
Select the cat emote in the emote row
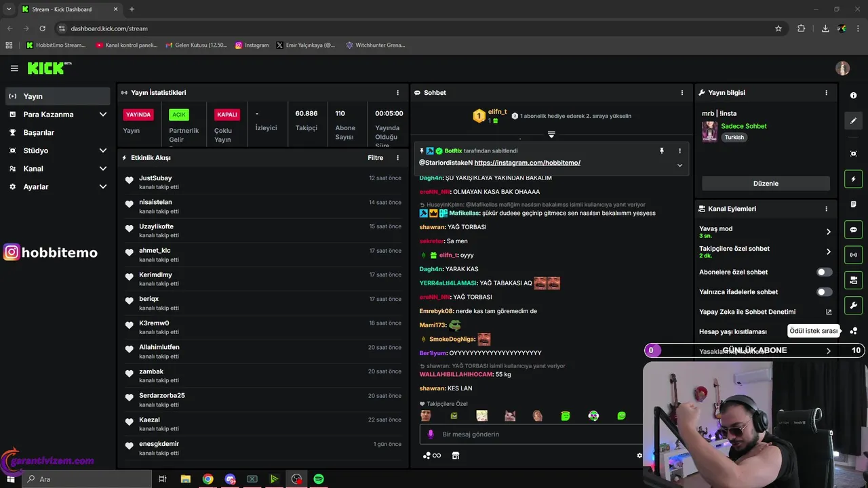point(509,415)
